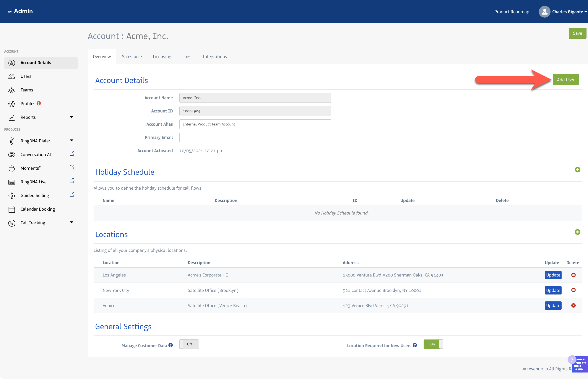Add a new Holiday Schedule entry

(x=577, y=170)
